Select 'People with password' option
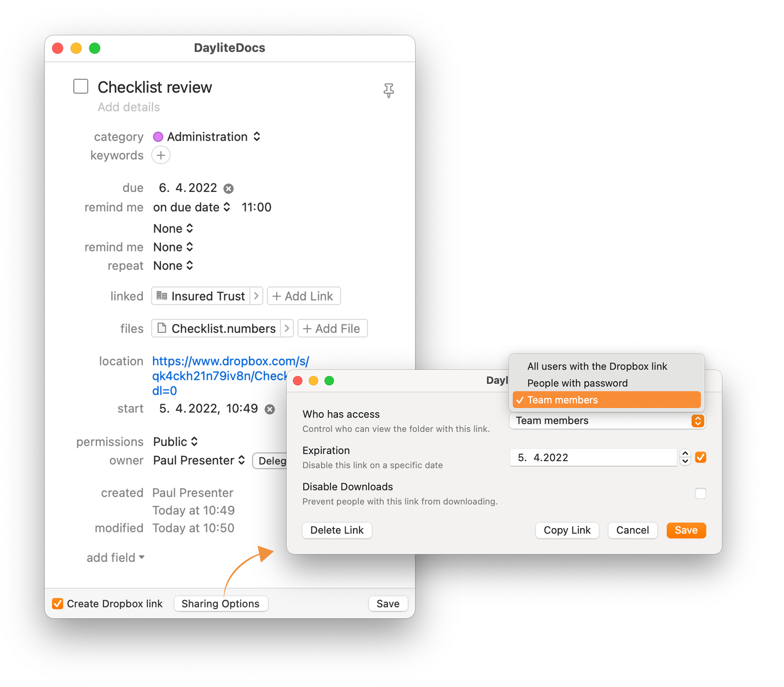The width and height of the screenshot is (784, 687). (x=607, y=383)
